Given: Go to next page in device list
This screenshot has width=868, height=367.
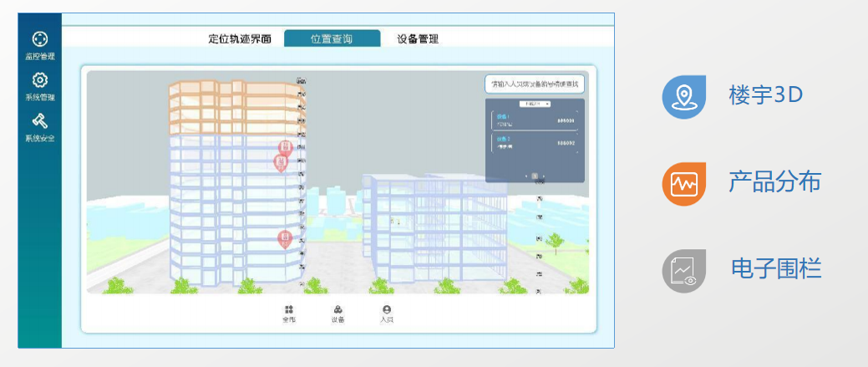Looking at the screenshot, I should tap(545, 176).
